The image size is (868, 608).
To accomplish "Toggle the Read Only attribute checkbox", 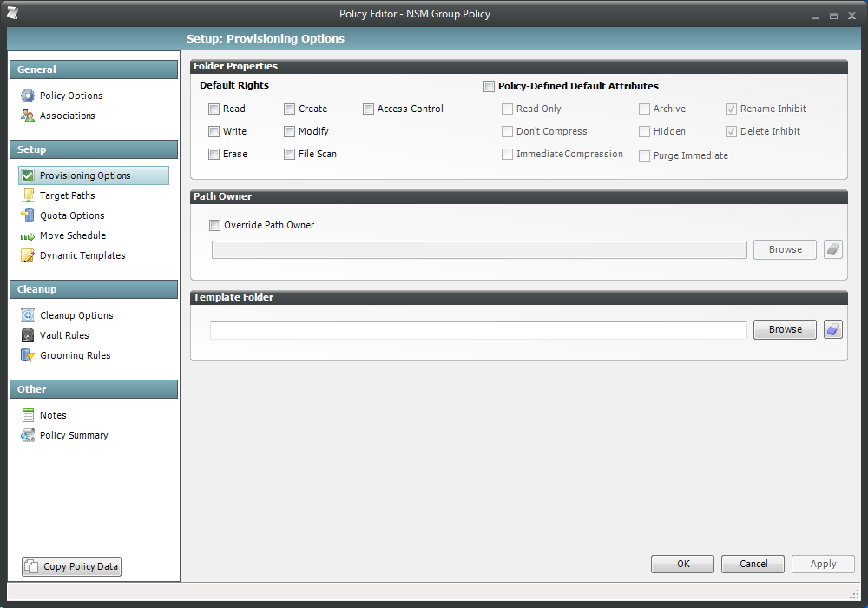I will click(507, 109).
